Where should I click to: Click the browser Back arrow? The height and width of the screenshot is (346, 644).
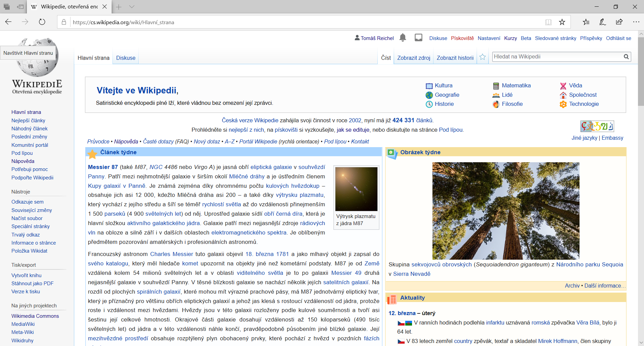[8, 22]
